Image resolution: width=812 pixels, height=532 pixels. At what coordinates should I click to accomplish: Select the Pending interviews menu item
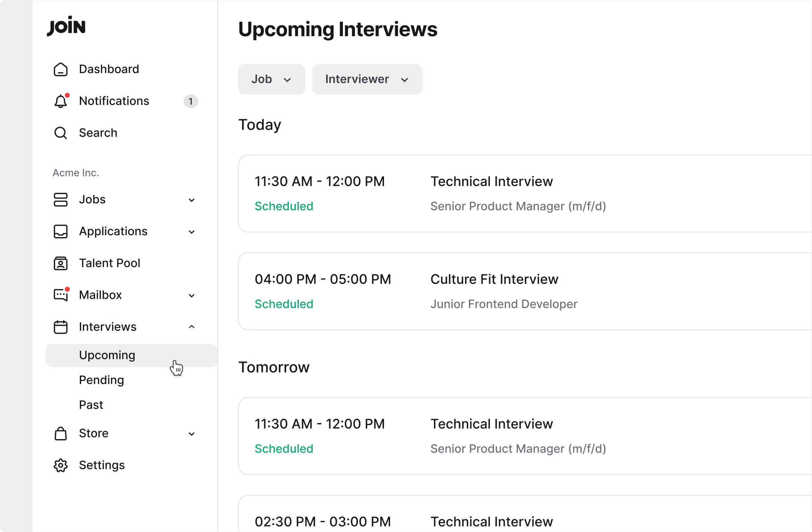[101, 380]
